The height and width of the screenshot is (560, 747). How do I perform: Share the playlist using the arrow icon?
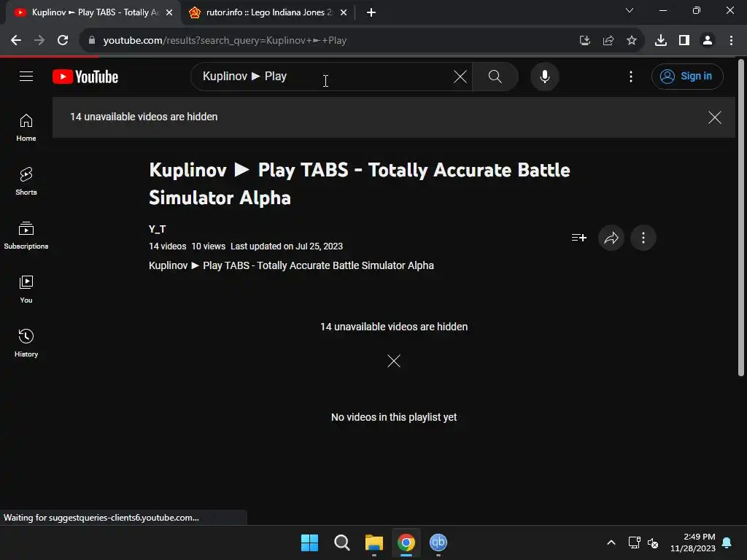click(x=611, y=238)
